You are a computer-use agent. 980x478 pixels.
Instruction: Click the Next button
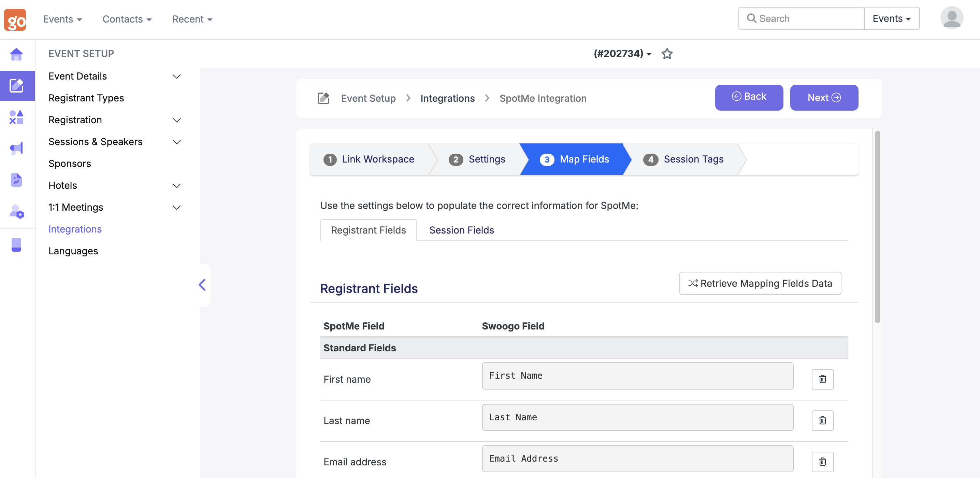(824, 98)
